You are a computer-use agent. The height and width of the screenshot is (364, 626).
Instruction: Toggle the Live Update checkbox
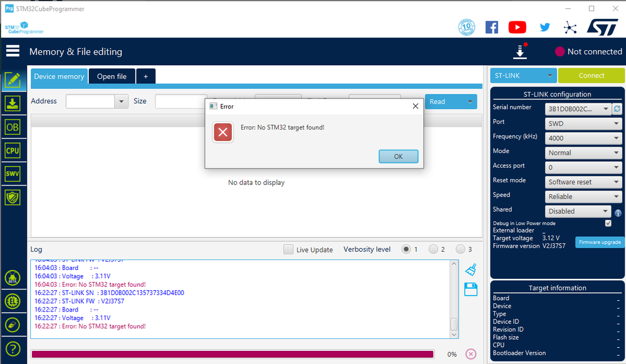288,249
